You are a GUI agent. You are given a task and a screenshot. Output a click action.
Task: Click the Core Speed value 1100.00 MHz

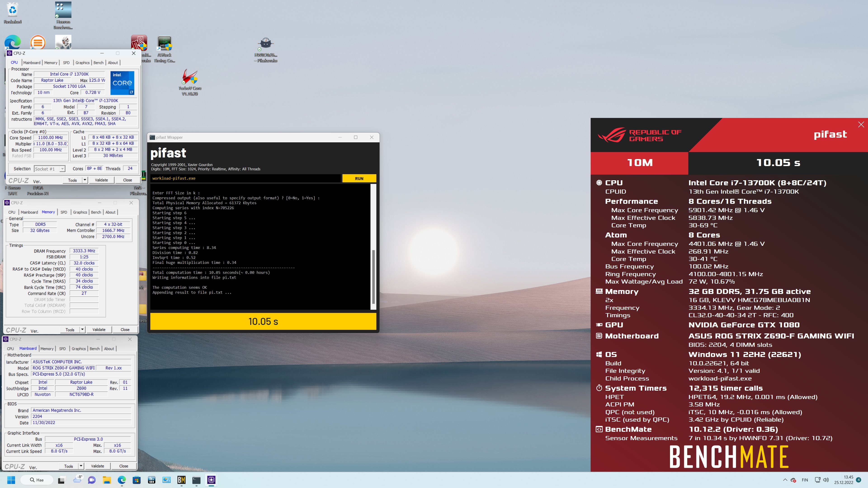click(x=51, y=137)
